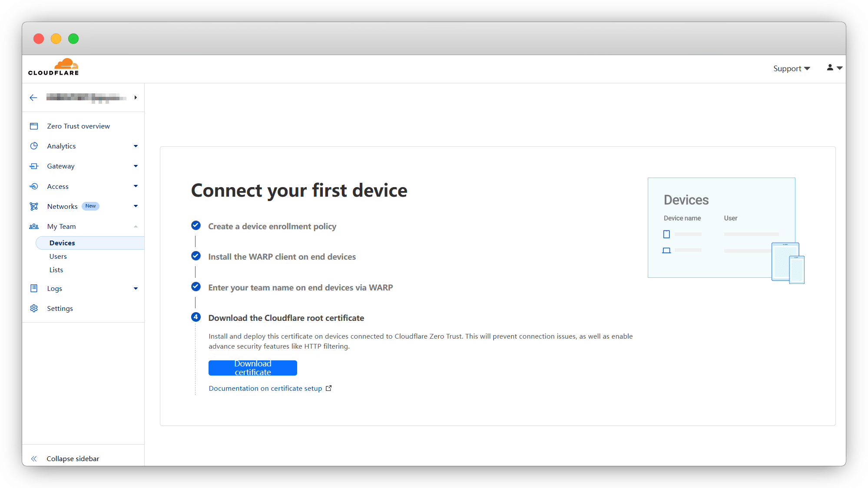
Task: Click the Analytics pie chart icon
Action: click(x=34, y=146)
